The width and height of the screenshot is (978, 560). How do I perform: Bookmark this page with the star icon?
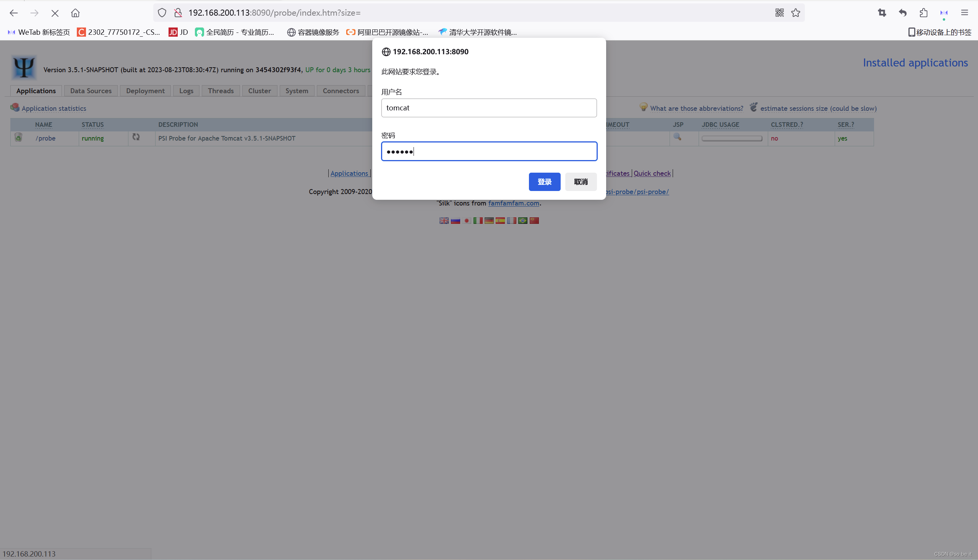click(x=796, y=13)
